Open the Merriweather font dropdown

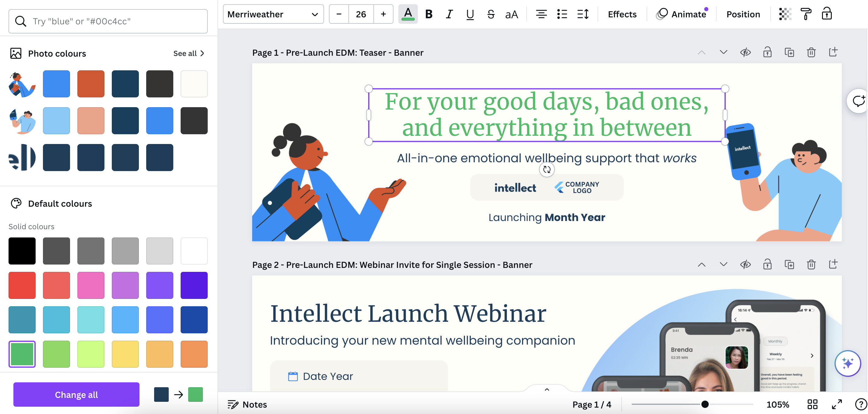pyautogui.click(x=273, y=14)
